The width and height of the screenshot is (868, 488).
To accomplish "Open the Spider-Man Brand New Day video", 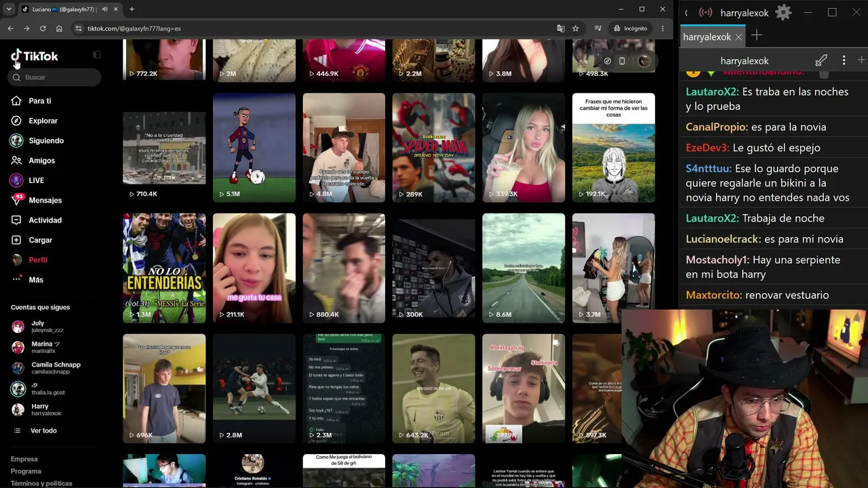I will point(434,148).
